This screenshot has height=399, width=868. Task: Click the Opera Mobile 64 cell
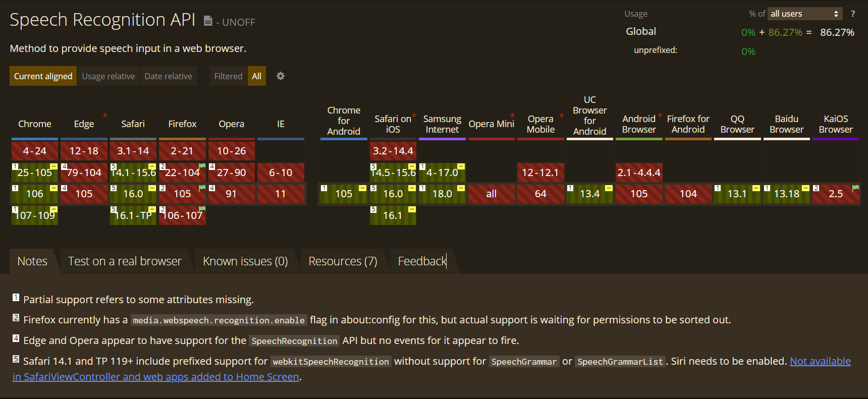[x=540, y=194]
